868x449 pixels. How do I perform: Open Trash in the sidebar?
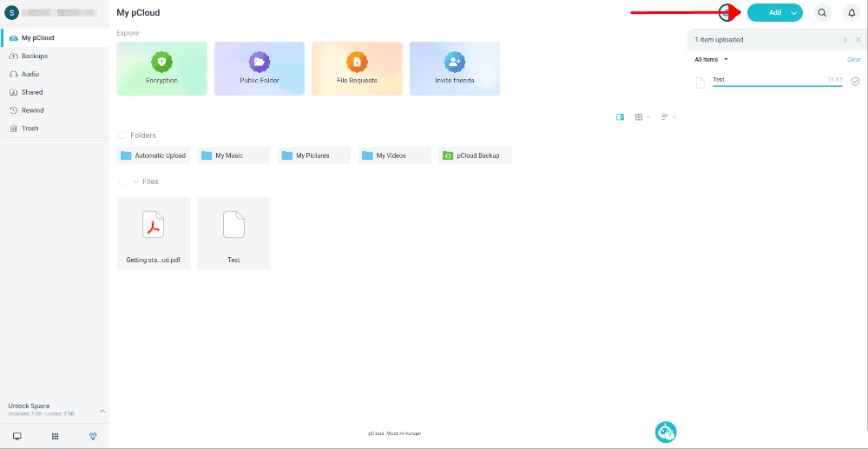pos(55,129)
